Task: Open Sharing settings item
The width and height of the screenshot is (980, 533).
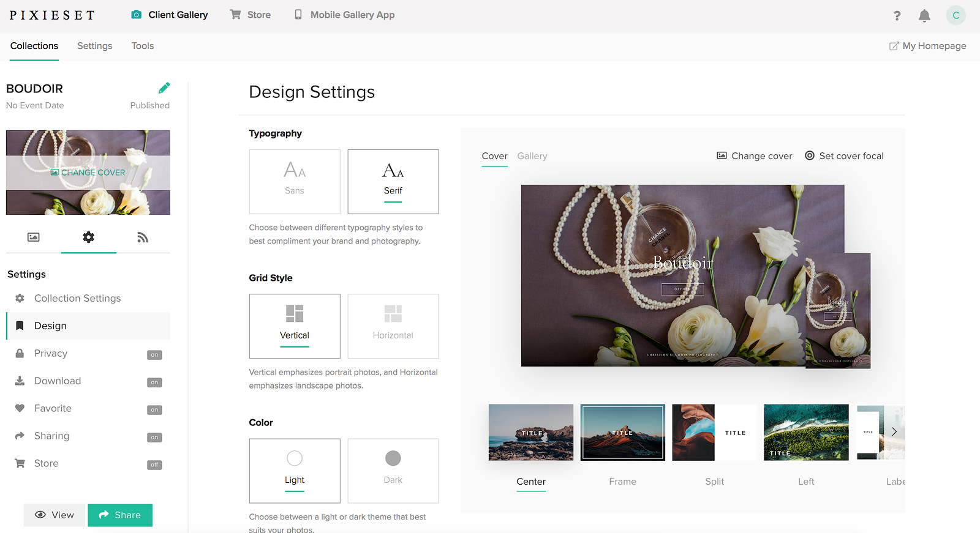Action: [x=88, y=436]
